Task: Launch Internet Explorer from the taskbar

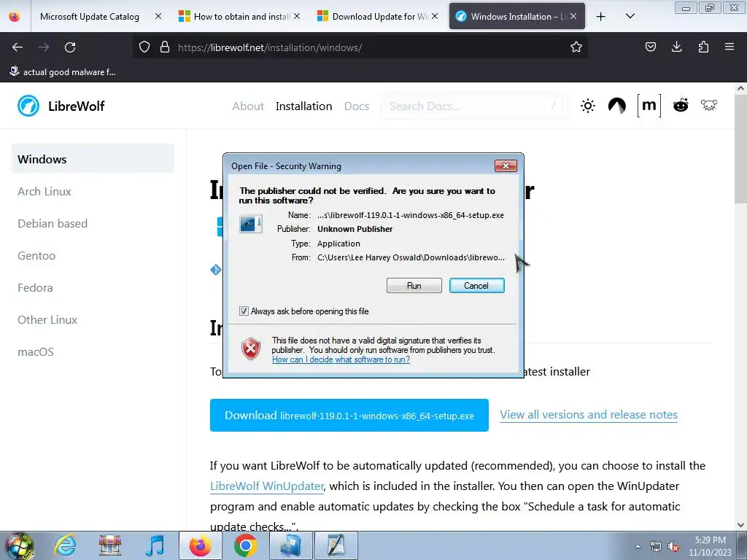Action: pyautogui.click(x=65, y=545)
